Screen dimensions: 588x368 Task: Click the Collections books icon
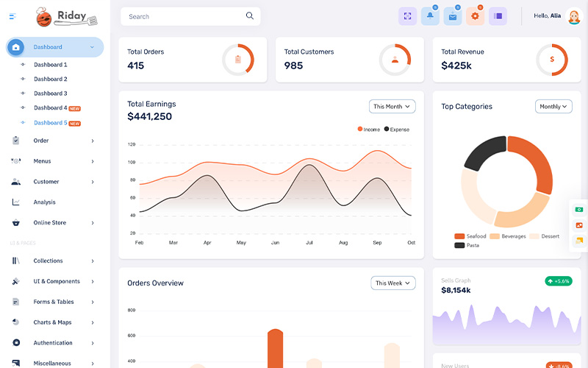(15, 261)
